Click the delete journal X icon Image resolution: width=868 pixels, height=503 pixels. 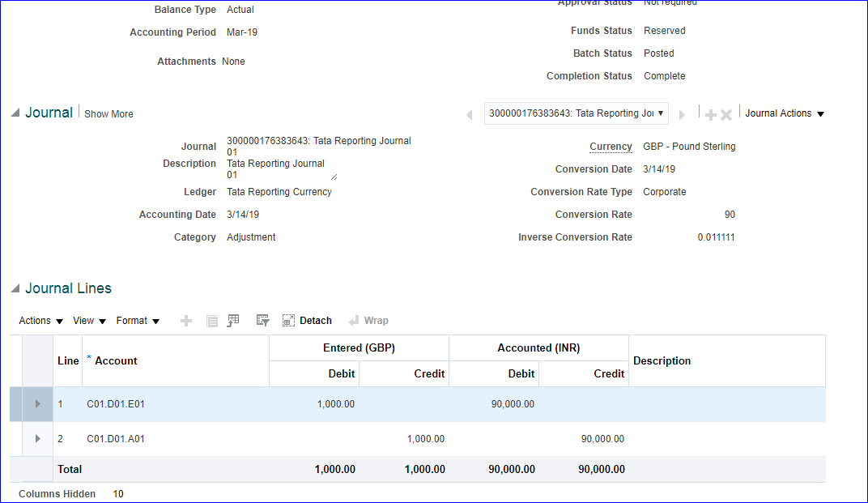(726, 115)
